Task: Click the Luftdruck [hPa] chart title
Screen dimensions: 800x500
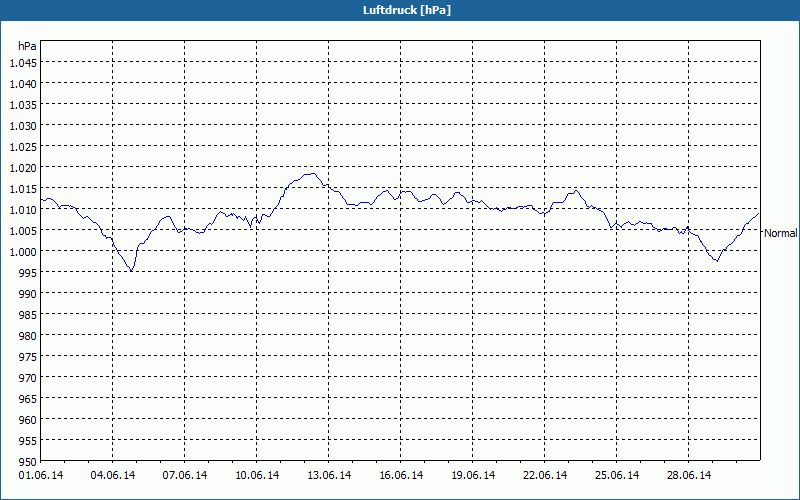Action: (407, 10)
